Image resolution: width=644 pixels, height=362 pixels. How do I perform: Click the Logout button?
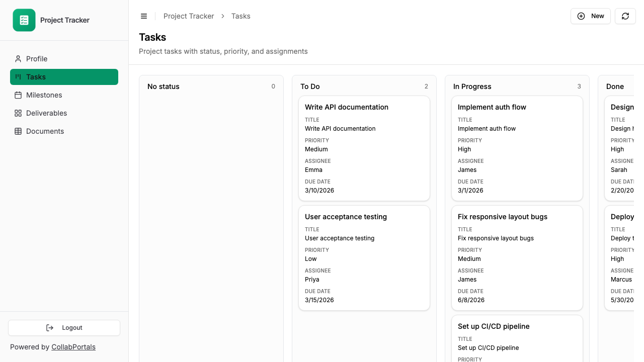(x=64, y=328)
